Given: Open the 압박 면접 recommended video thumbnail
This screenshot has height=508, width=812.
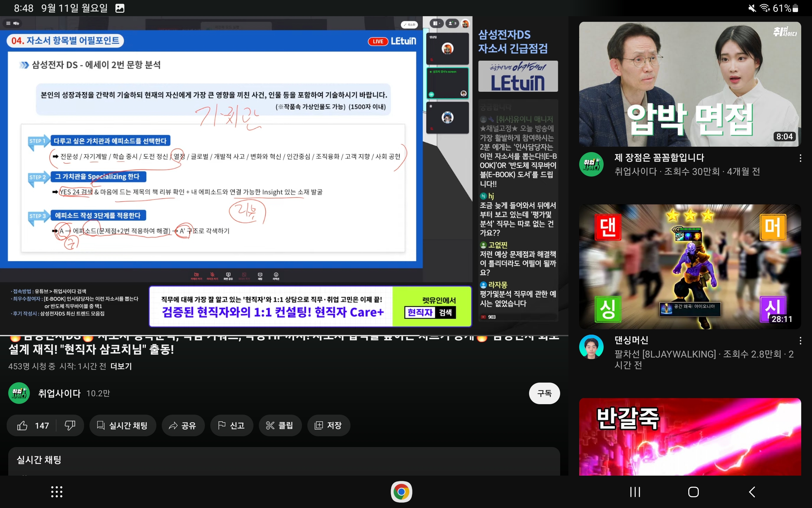Looking at the screenshot, I should 690,84.
